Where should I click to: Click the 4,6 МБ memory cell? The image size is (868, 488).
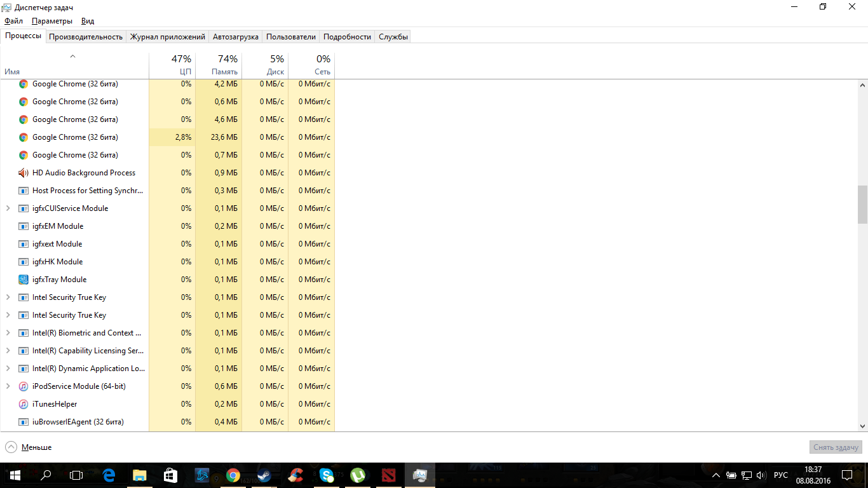(219, 119)
